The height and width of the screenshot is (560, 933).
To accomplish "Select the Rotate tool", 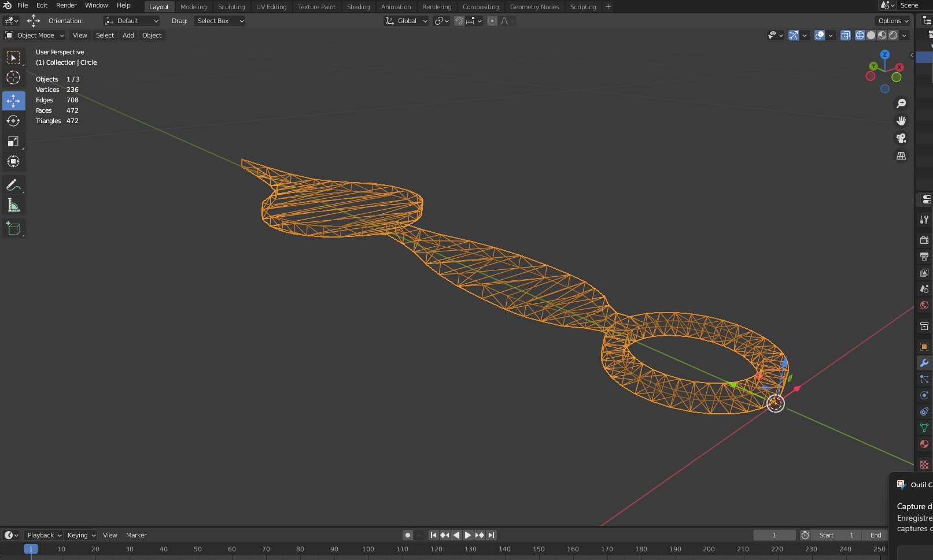I will click(13, 121).
